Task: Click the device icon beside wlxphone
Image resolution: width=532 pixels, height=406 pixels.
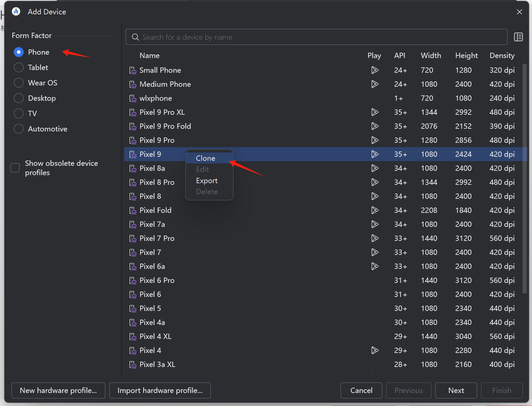Action: point(133,98)
